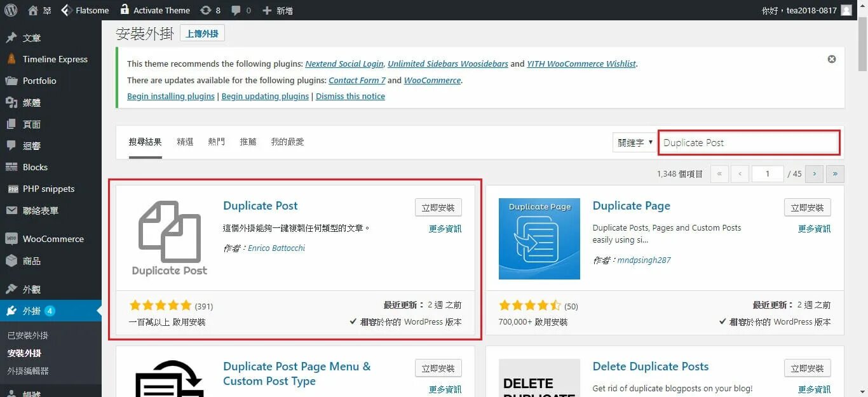868x397 pixels.
Task: Go to 安裝外掛 submenu item
Action: (x=24, y=353)
